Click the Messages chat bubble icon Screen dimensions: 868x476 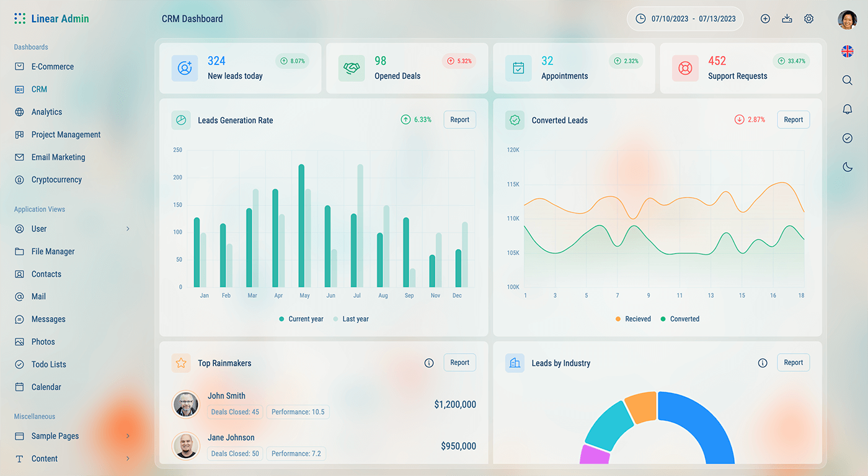pyautogui.click(x=19, y=319)
